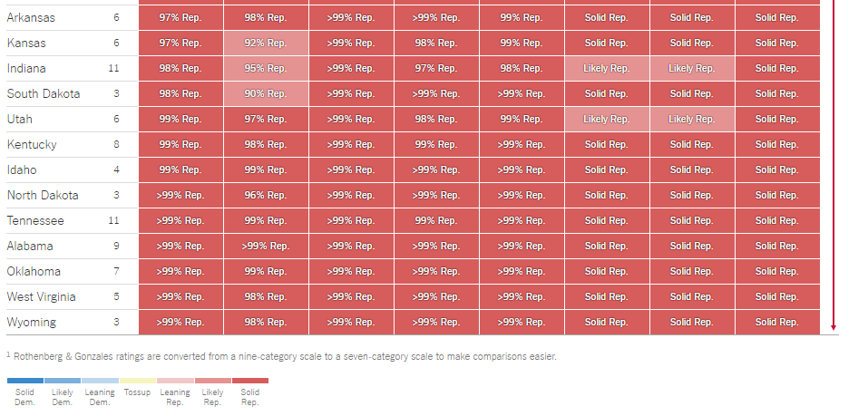This screenshot has height=416, width=868.
Task: Click the Wyoming state name
Action: click(x=32, y=323)
